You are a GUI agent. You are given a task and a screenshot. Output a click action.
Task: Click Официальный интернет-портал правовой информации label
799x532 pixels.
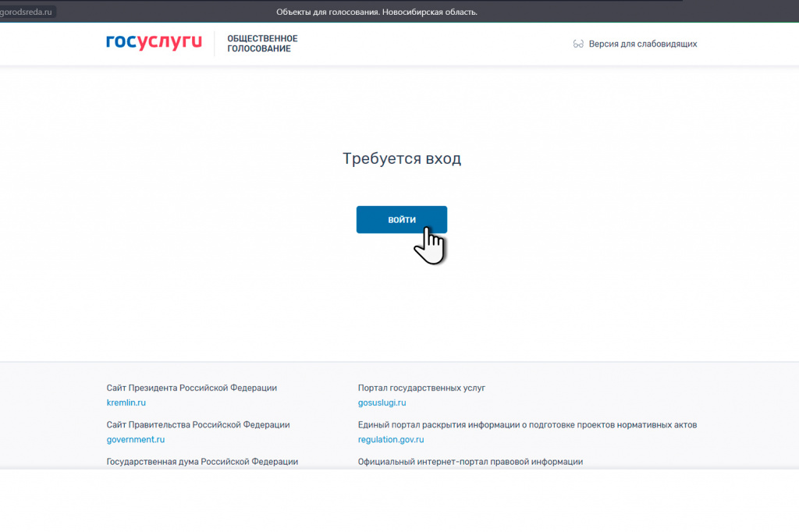click(470, 461)
